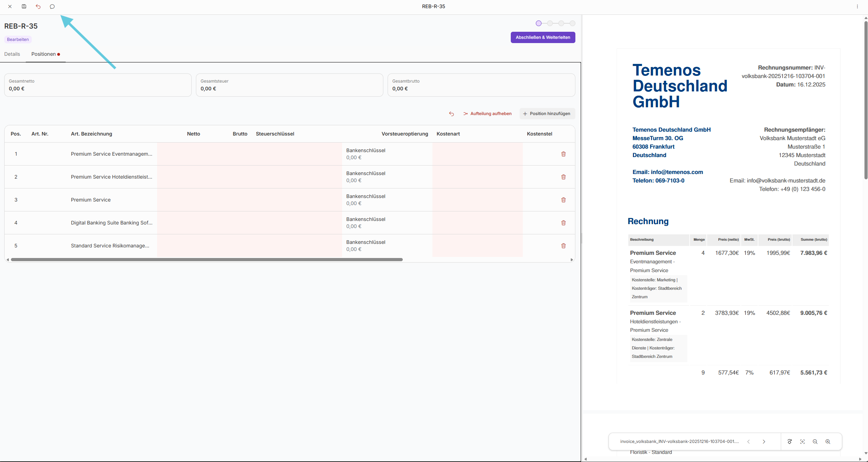The image size is (868, 462).
Task: Click Abschließen & Weiterleiten button
Action: pyautogui.click(x=543, y=37)
